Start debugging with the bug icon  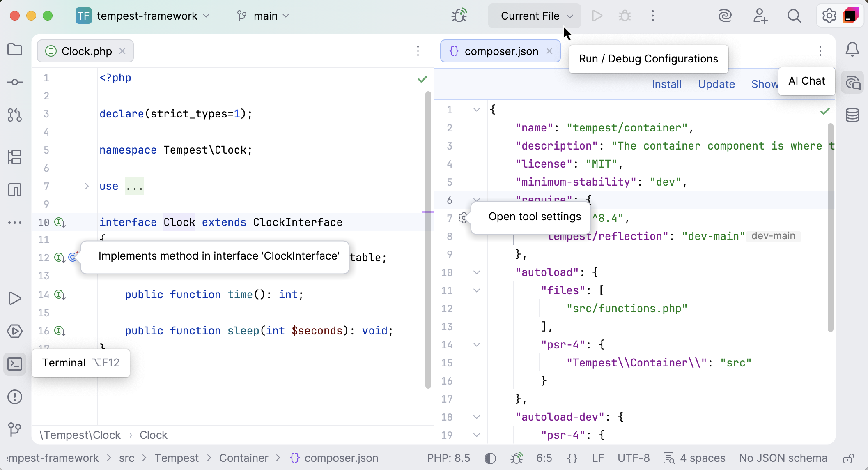click(625, 16)
